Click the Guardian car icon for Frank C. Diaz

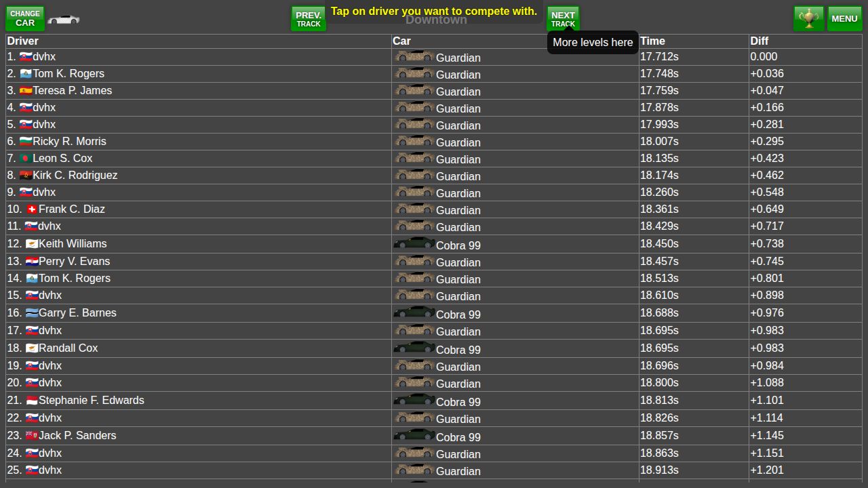(x=414, y=209)
